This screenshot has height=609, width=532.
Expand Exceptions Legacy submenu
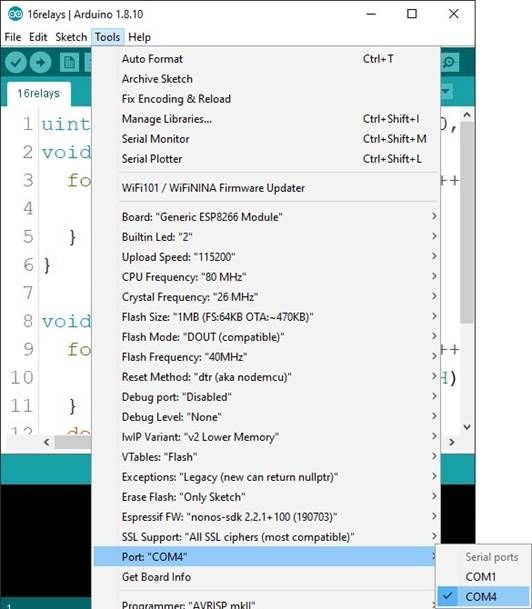pos(266,477)
